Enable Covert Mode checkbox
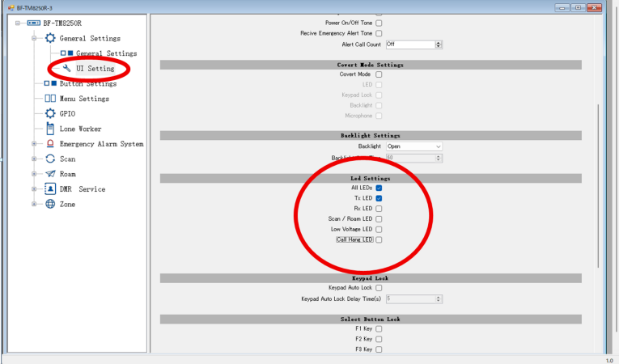The width and height of the screenshot is (619, 364). click(379, 74)
